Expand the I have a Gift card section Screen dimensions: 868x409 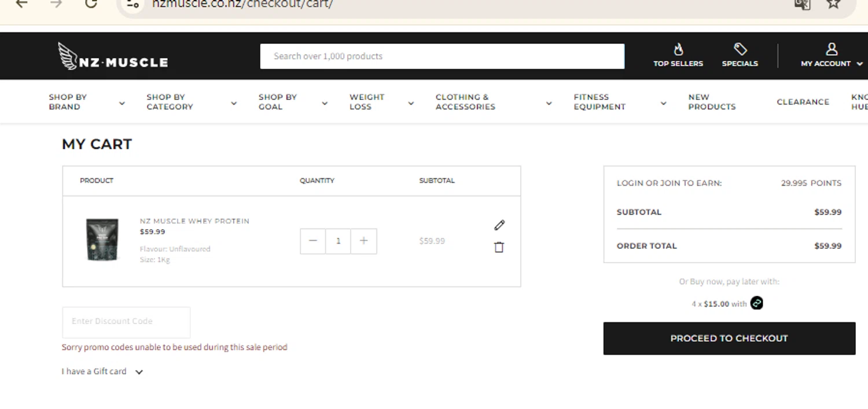click(x=102, y=371)
